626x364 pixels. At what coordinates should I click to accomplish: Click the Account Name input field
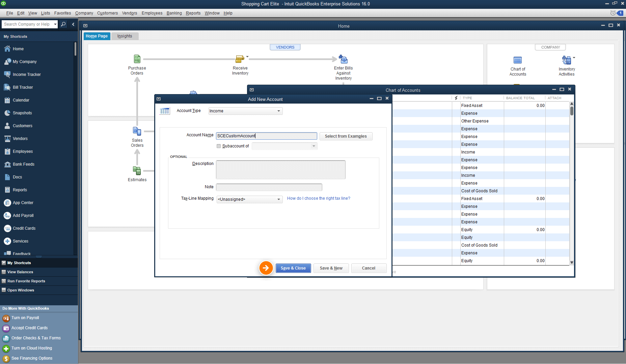point(266,136)
